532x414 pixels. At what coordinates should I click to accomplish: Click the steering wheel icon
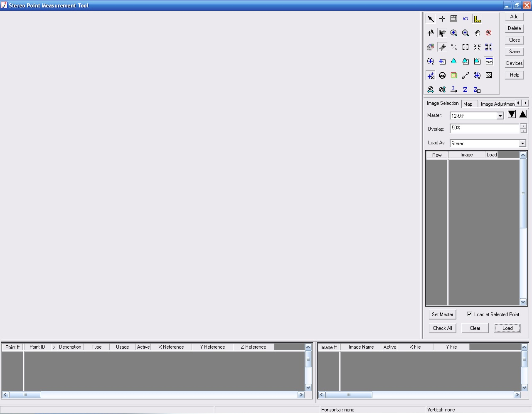(x=442, y=75)
